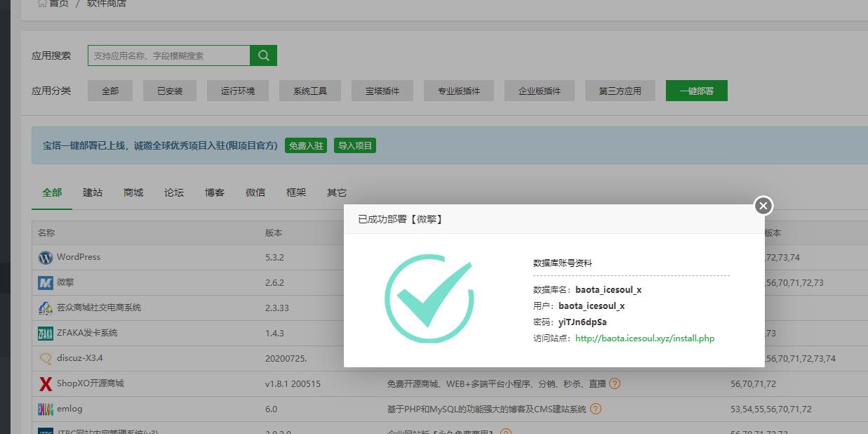Image resolution: width=868 pixels, height=434 pixels.
Task: Click the 微擎 name in list
Action: (x=65, y=282)
